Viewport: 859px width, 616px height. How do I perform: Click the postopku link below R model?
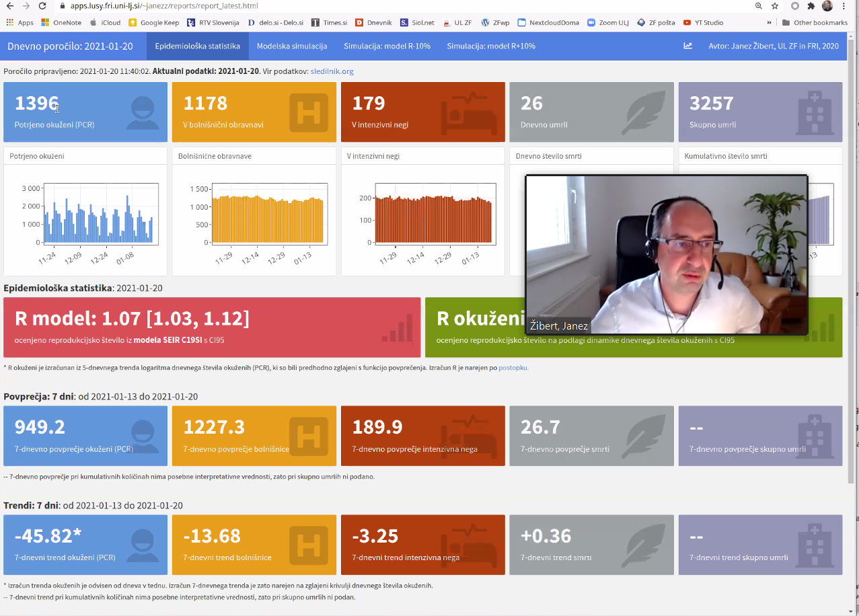tap(513, 368)
